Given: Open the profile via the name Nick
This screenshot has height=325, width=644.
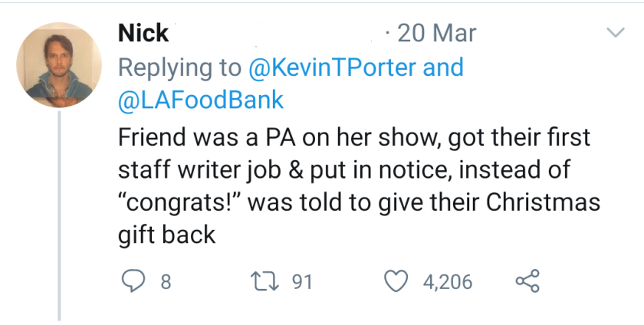Looking at the screenshot, I should pos(143,33).
